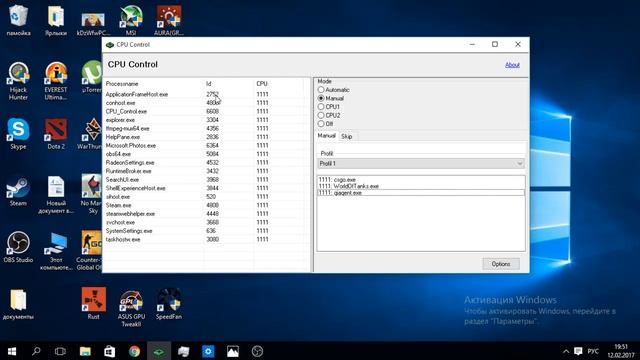The height and width of the screenshot is (360, 640).
Task: Launch Dota 2 from the desktop
Action: pyautogui.click(x=56, y=133)
